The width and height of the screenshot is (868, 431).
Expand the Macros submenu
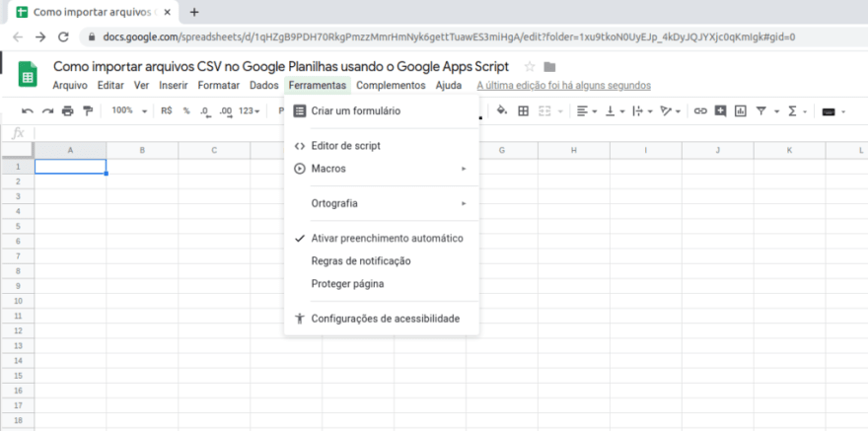pyautogui.click(x=382, y=169)
